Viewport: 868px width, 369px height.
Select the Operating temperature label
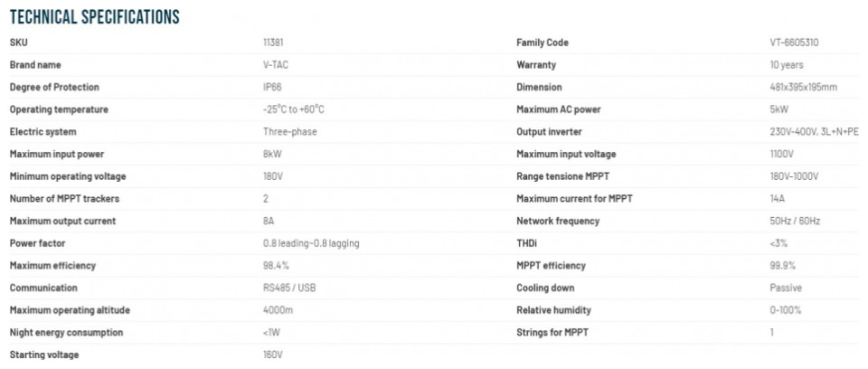(59, 109)
